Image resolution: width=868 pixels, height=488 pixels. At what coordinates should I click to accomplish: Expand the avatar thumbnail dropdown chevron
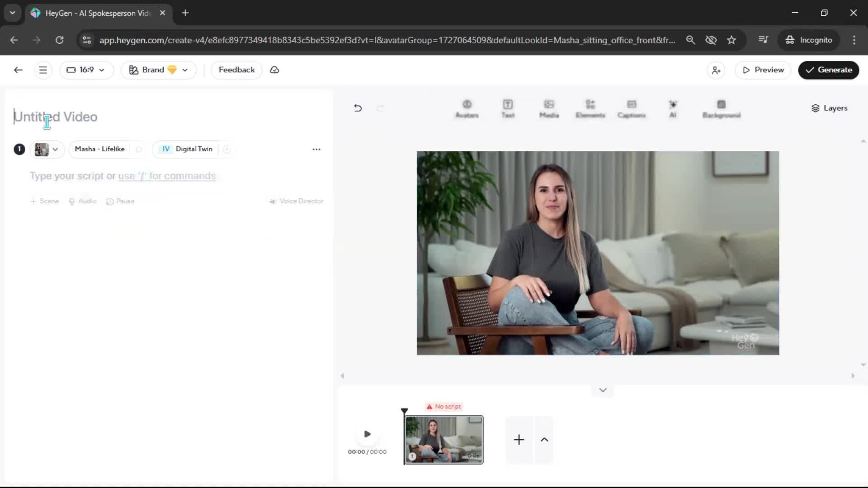[x=55, y=149]
